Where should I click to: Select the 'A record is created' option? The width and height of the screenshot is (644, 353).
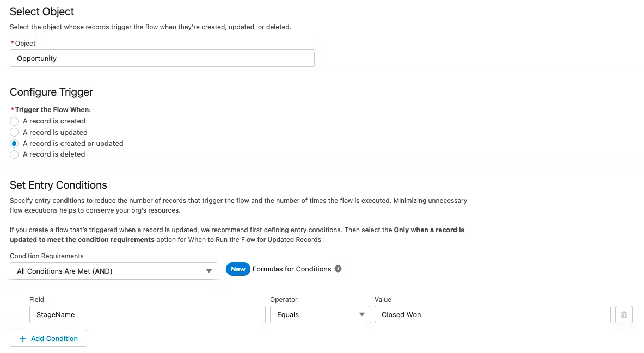[15, 121]
